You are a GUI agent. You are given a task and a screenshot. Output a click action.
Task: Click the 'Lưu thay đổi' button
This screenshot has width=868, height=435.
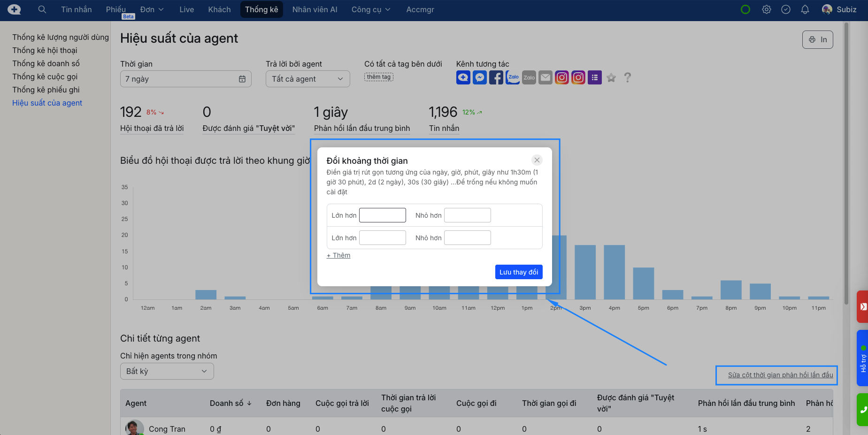pos(518,272)
